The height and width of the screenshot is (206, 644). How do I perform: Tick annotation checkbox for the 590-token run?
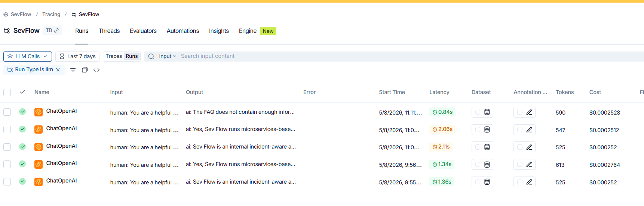click(x=520, y=112)
